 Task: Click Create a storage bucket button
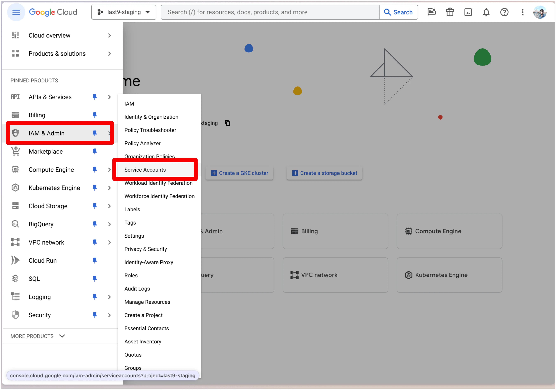(x=324, y=173)
